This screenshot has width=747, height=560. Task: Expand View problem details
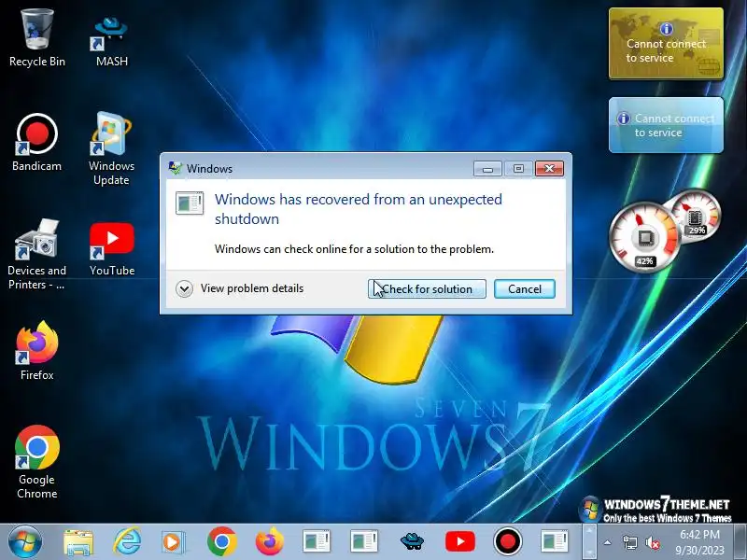click(240, 288)
